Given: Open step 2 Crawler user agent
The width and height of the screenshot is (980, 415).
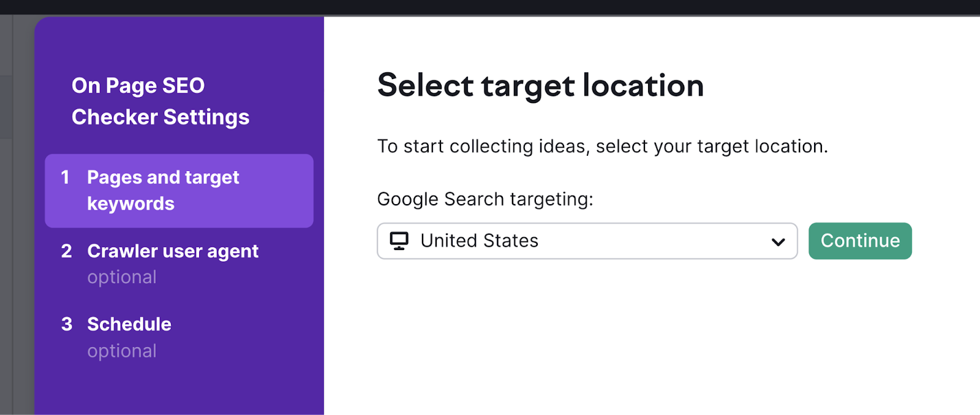Looking at the screenshot, I should [173, 251].
